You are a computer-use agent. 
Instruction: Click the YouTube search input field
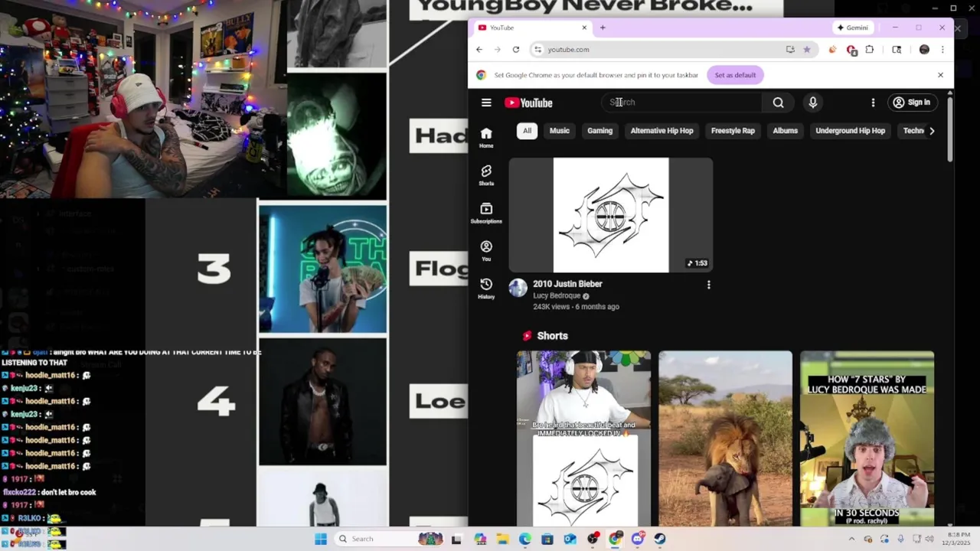pyautogui.click(x=681, y=103)
